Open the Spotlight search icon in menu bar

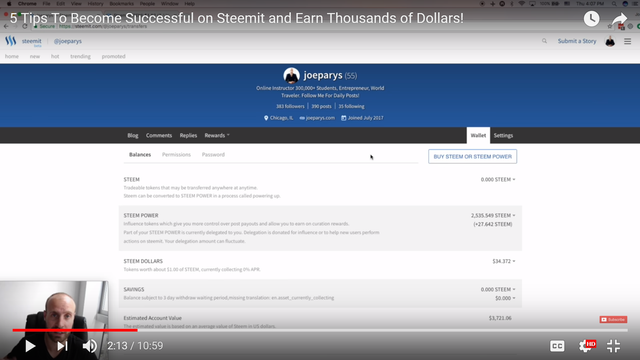point(614,4)
